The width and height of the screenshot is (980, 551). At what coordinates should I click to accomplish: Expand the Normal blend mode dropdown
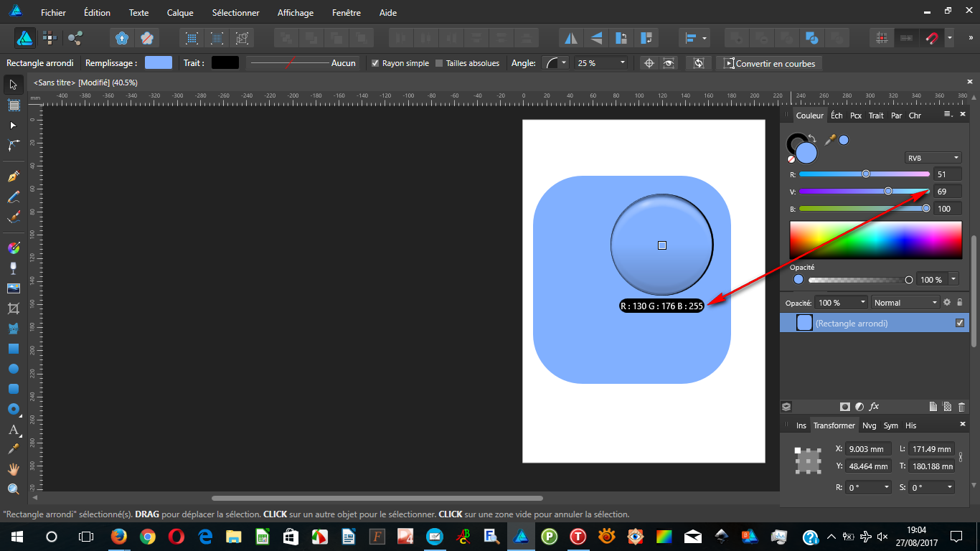click(905, 303)
